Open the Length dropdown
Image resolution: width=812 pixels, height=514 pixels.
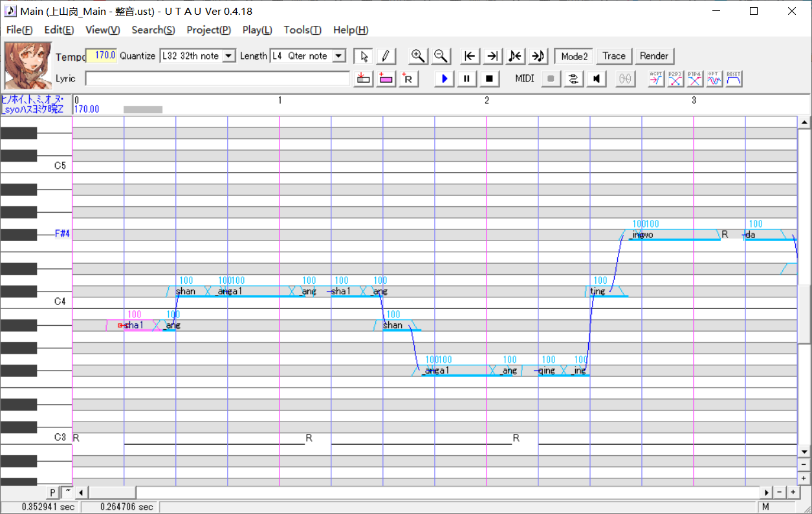(339, 56)
